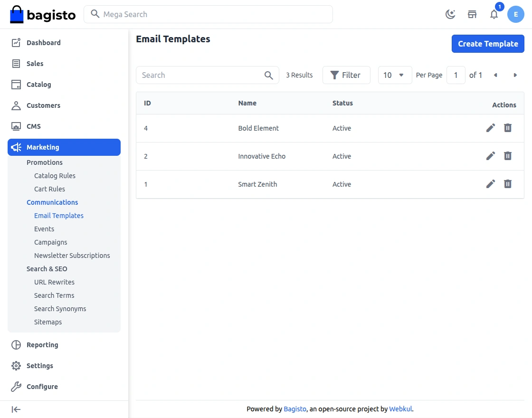
Task: Delete the Bold Element template
Action: [508, 128]
